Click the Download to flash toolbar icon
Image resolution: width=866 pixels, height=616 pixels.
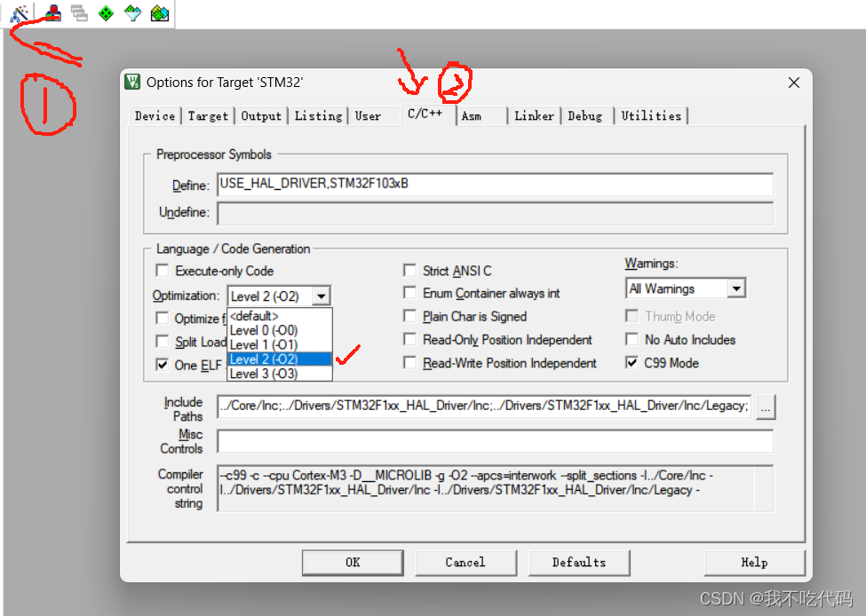point(51,12)
